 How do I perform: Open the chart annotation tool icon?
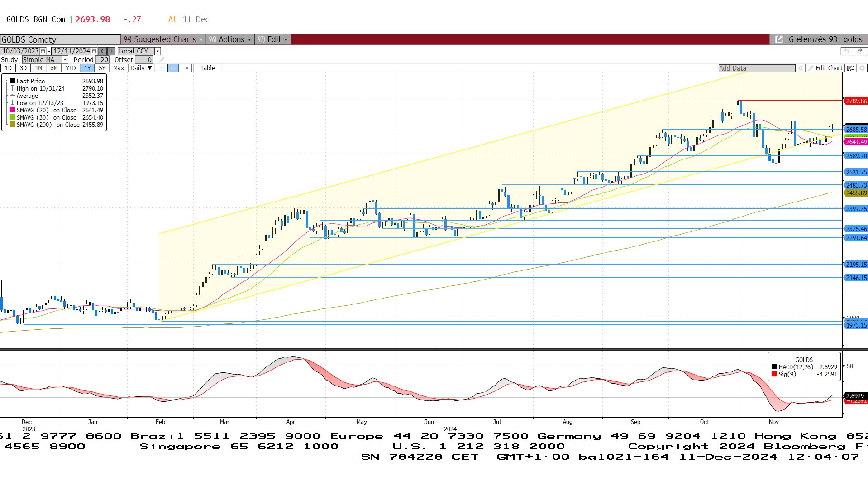pos(851,68)
